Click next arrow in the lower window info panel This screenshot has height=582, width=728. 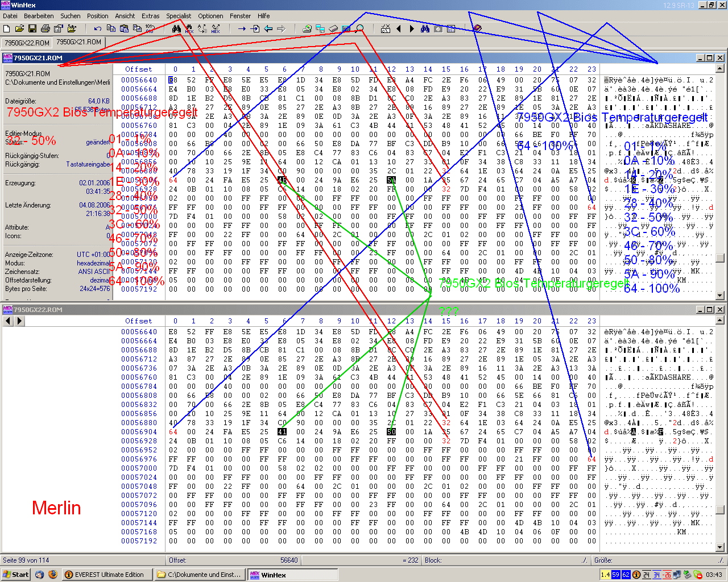[x=19, y=321]
